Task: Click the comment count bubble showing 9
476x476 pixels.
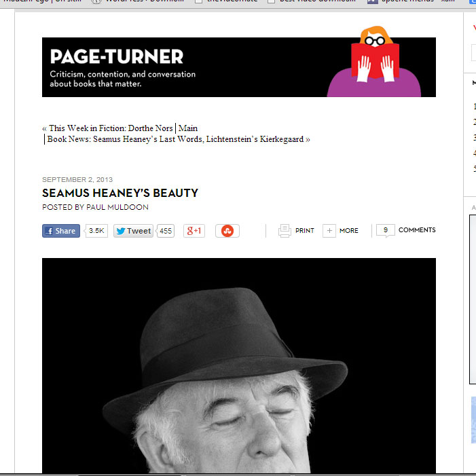Action: [x=386, y=230]
